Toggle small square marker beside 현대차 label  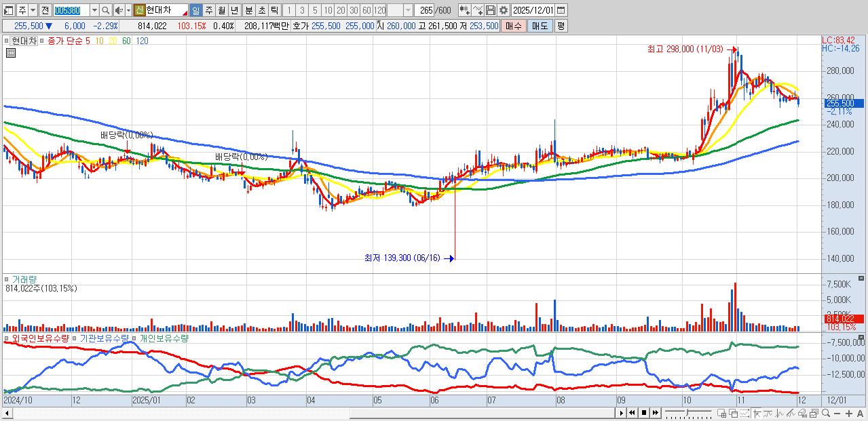[x=6, y=41]
